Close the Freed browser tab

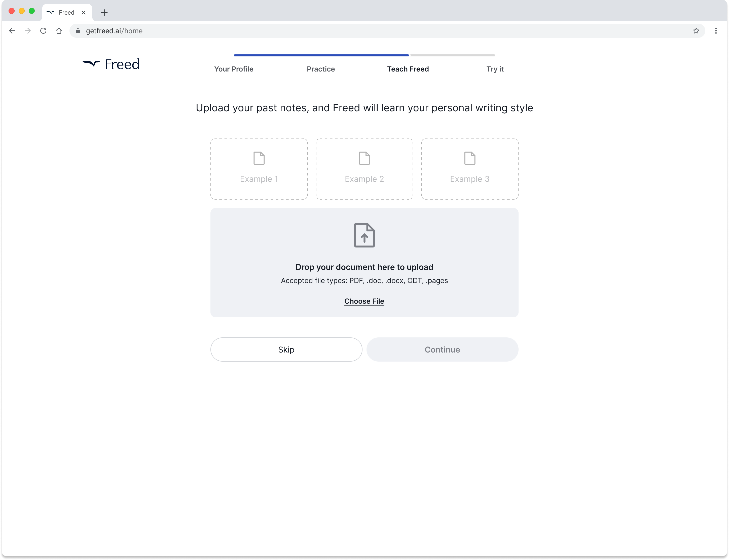click(84, 13)
